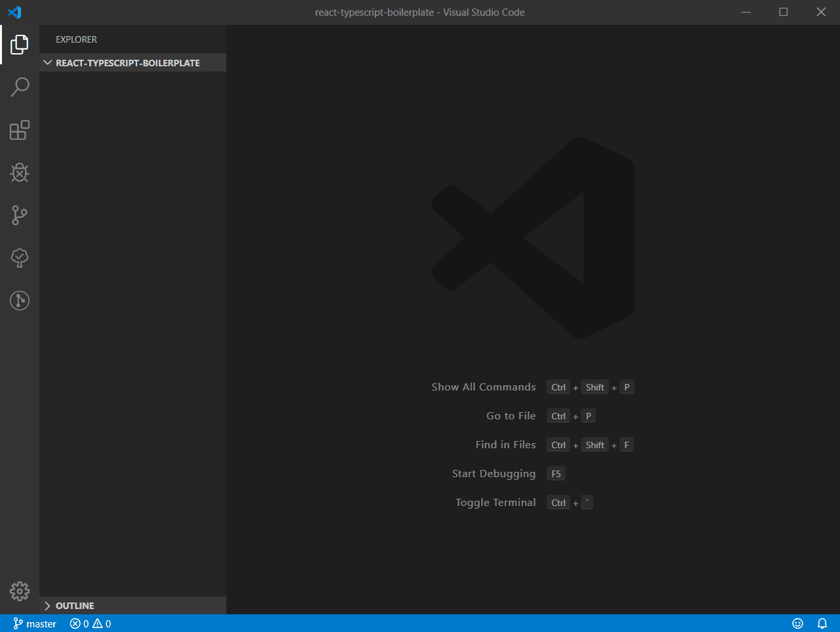
Task: Click the master branch status bar item
Action: (35, 623)
